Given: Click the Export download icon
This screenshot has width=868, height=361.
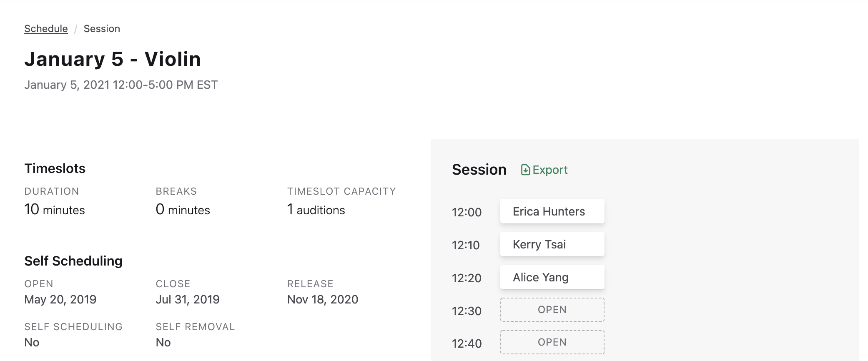Looking at the screenshot, I should (x=525, y=170).
